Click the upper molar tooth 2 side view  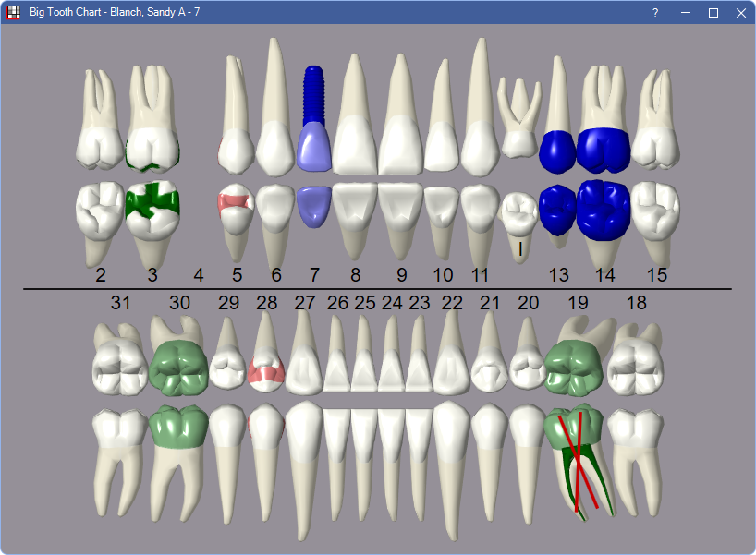[100, 129]
